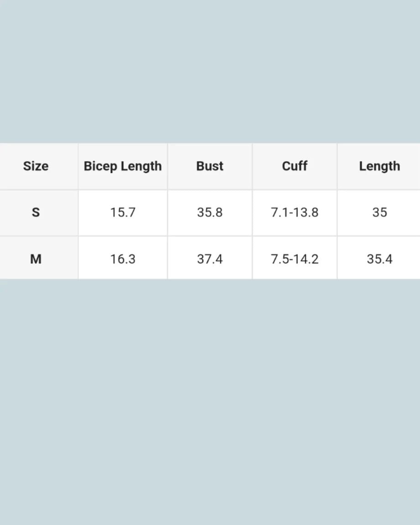Screen dimensions: 420x525
Task: Select the M size row label
Action: coord(36,259)
